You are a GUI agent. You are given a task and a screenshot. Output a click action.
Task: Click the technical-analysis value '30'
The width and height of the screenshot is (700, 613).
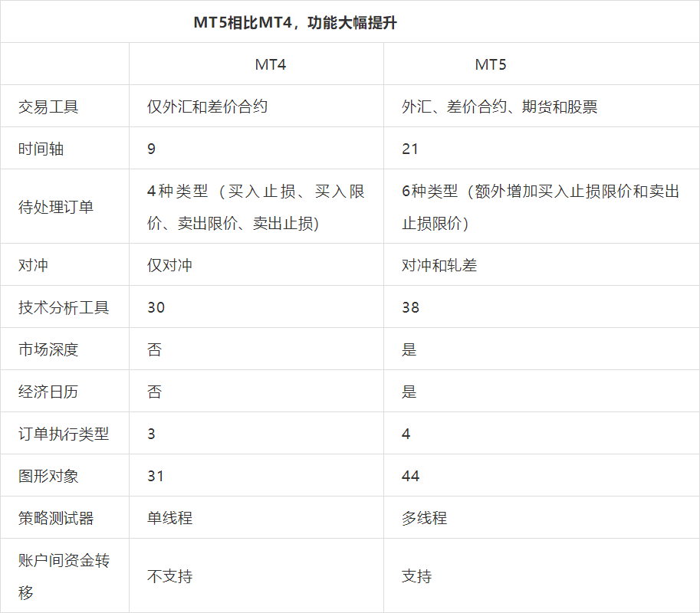pos(156,307)
